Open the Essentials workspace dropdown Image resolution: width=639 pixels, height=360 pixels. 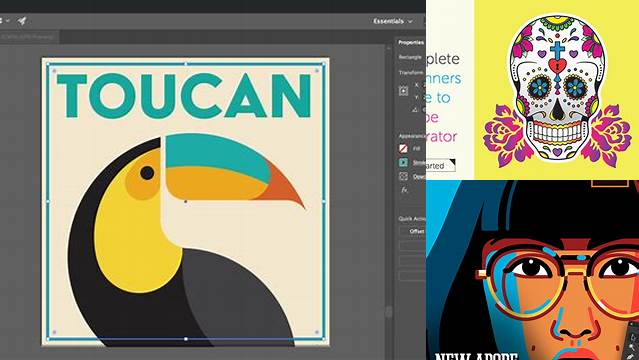tap(393, 21)
